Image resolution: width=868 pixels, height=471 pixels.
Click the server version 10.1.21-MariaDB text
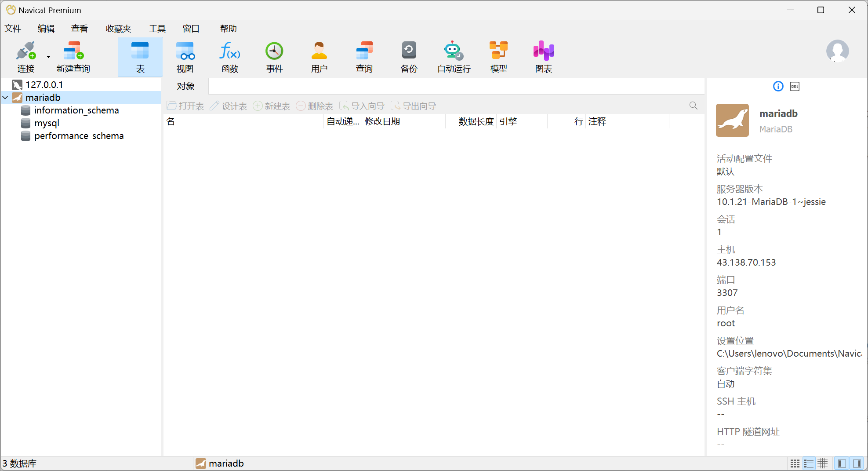tap(771, 202)
